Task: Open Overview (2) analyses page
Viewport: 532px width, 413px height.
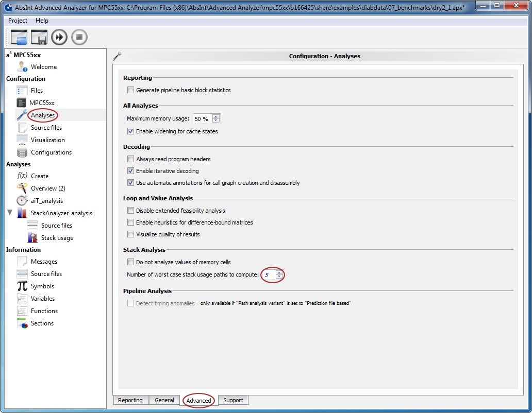Action: point(48,188)
